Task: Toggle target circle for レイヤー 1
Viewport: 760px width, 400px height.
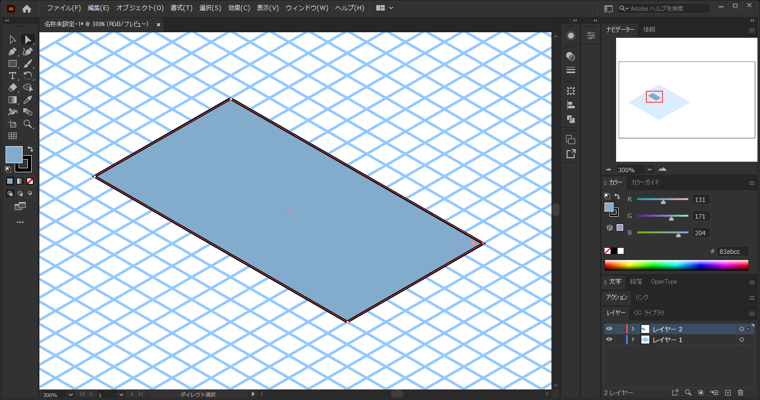Action: 741,340
